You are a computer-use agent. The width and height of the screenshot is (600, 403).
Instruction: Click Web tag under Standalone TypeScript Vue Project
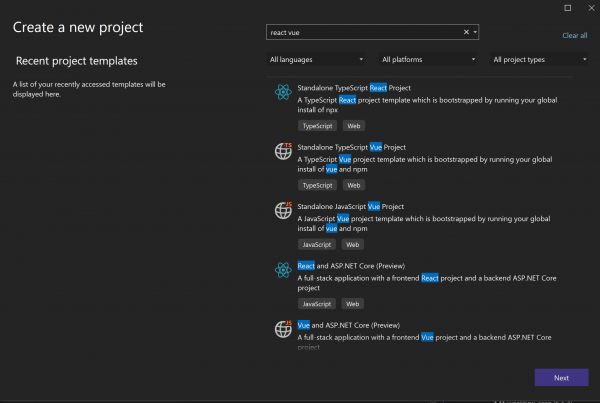point(354,185)
